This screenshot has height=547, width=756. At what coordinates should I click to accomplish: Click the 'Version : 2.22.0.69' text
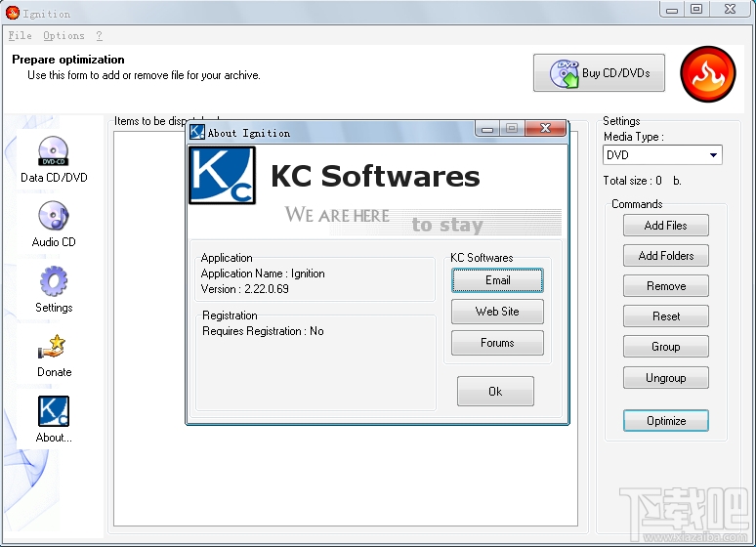244,289
